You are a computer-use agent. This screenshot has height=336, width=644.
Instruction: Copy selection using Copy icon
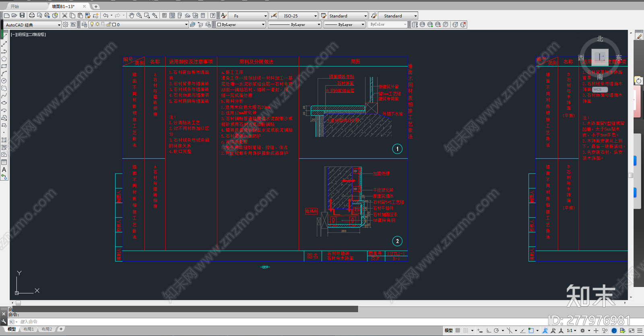72,15
